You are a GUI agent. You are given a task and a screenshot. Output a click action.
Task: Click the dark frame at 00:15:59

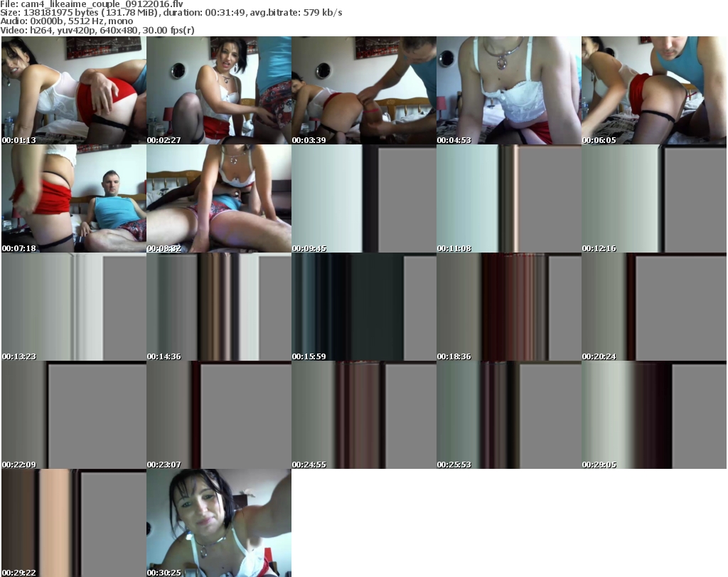point(364,307)
